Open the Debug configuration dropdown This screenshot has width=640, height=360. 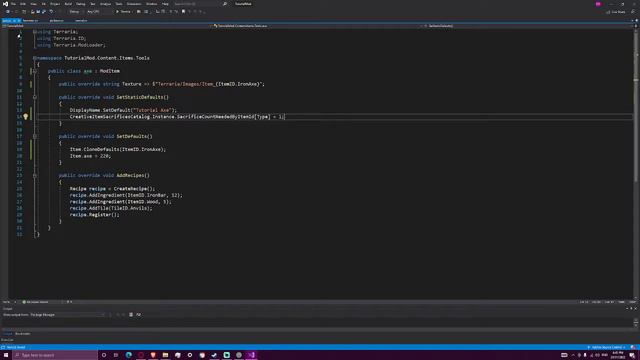pos(76,12)
